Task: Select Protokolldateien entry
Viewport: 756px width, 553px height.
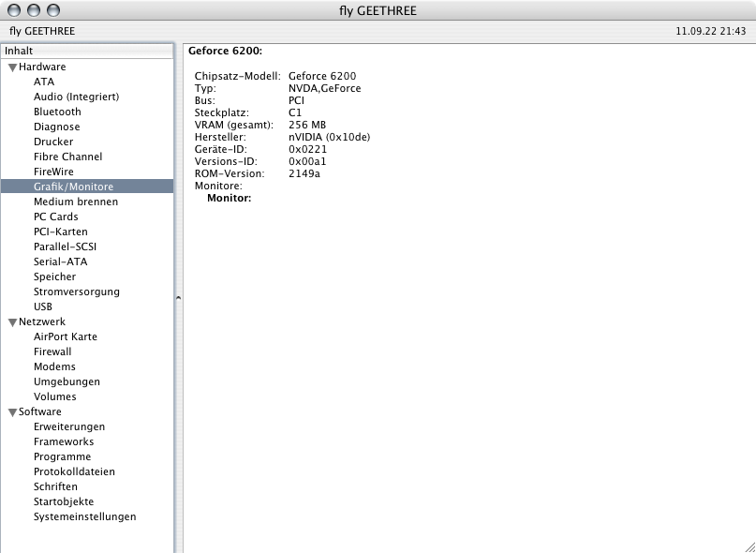Action: [74, 471]
